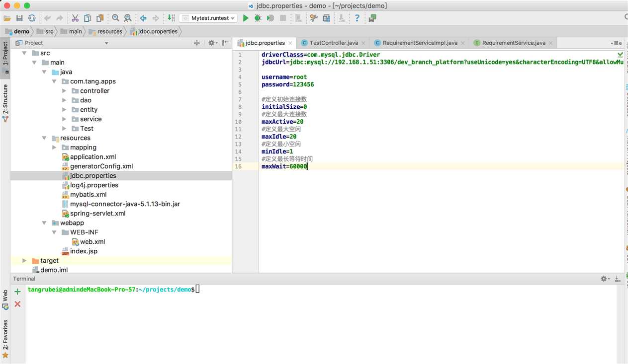Screen dimensions: 628x364
Task: Click the green inspection checkmark indicator
Action: pos(620,55)
